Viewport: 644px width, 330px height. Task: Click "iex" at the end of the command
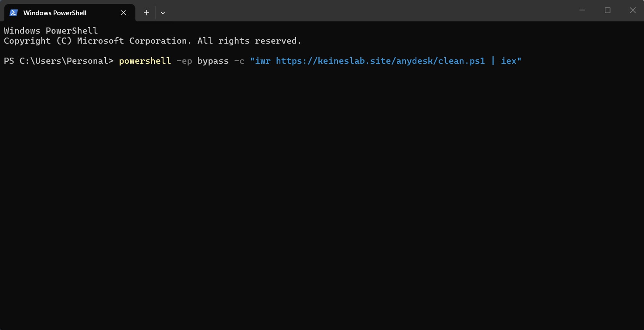pos(509,61)
